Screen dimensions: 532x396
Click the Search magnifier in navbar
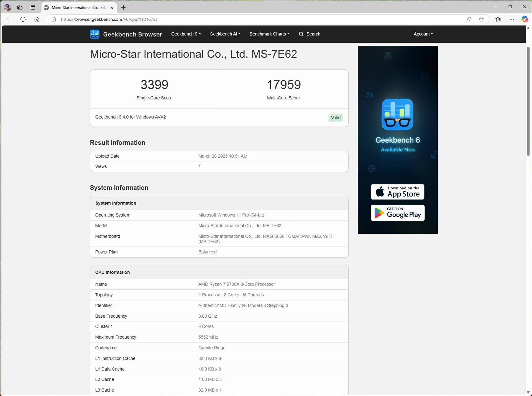[x=301, y=34]
